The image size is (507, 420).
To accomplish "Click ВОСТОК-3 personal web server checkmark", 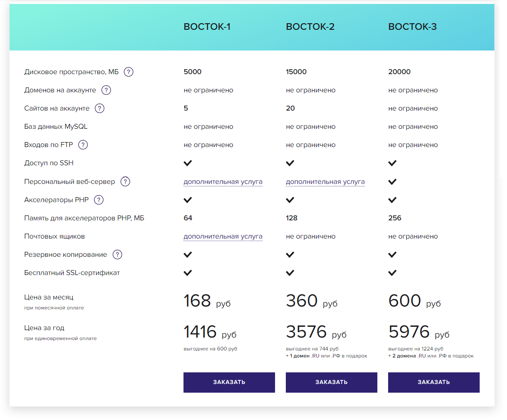I will click(x=392, y=181).
